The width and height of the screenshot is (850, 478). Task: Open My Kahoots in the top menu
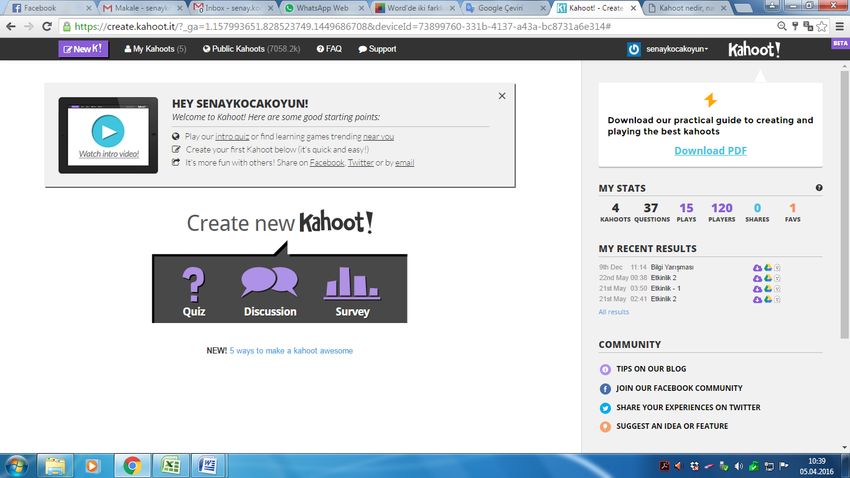[x=155, y=49]
